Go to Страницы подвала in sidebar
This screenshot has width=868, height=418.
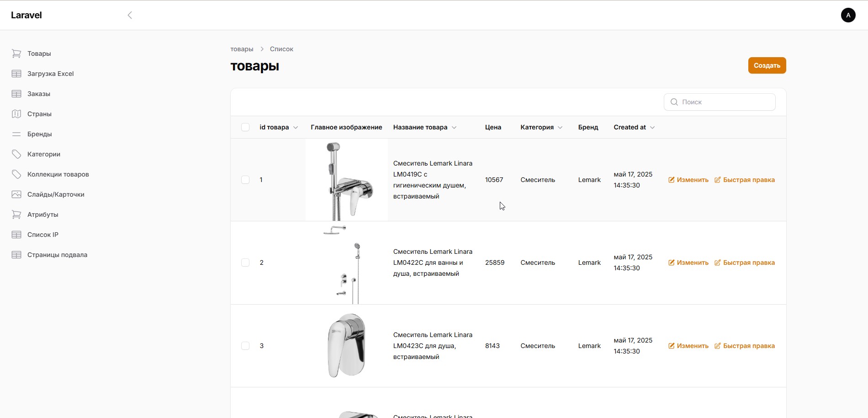57,255
